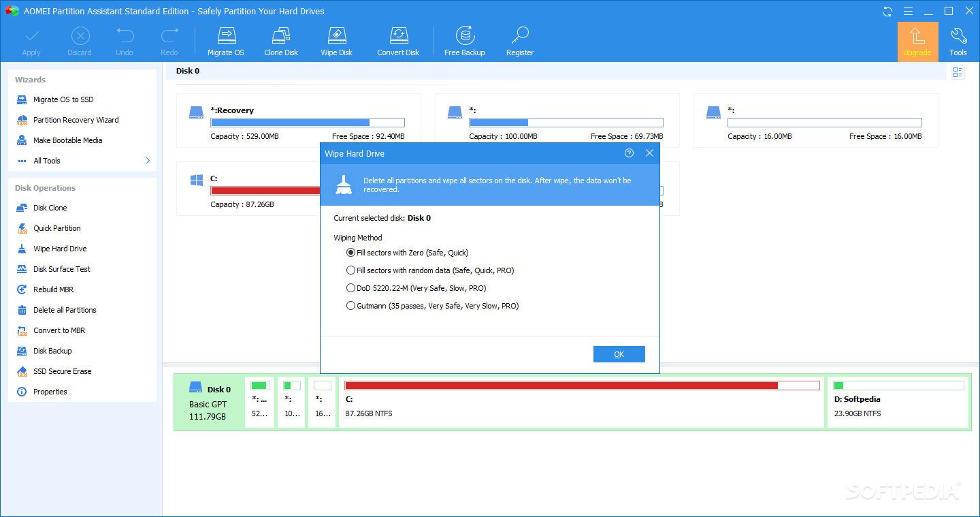Switch the disk map view layout
Viewport: 980px width, 517px height.
(958, 72)
